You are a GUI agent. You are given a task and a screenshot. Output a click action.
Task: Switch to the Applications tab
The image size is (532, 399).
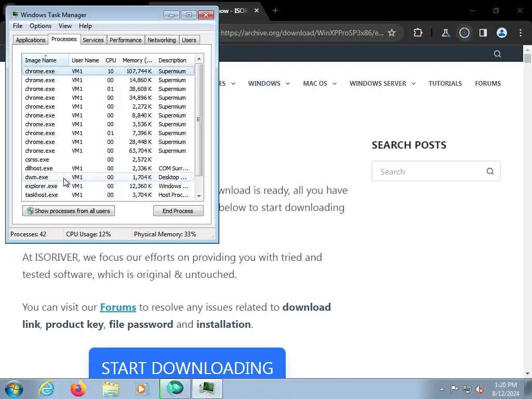(31, 40)
